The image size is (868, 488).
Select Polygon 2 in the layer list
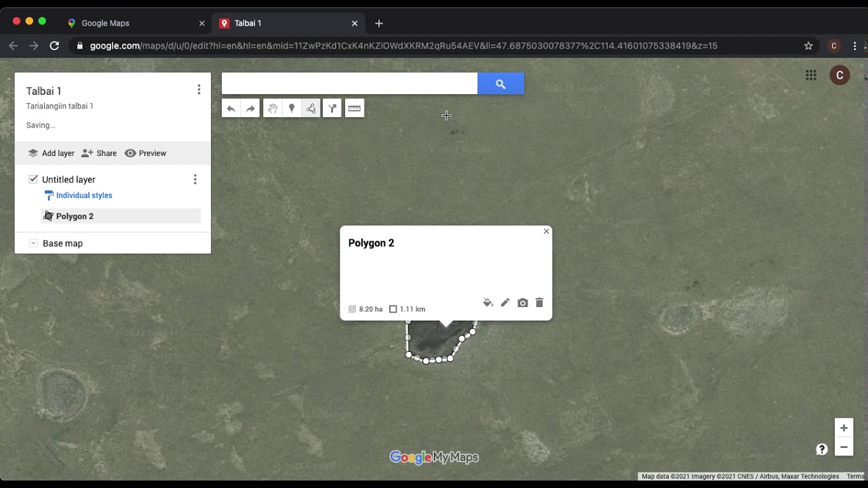pyautogui.click(x=121, y=216)
